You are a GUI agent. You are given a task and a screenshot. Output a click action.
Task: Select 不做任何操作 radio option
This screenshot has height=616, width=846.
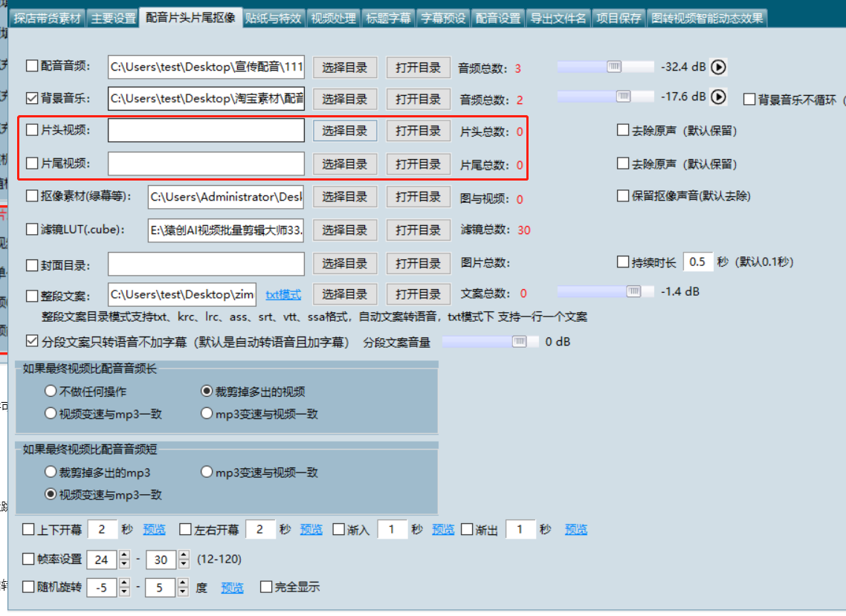50,391
